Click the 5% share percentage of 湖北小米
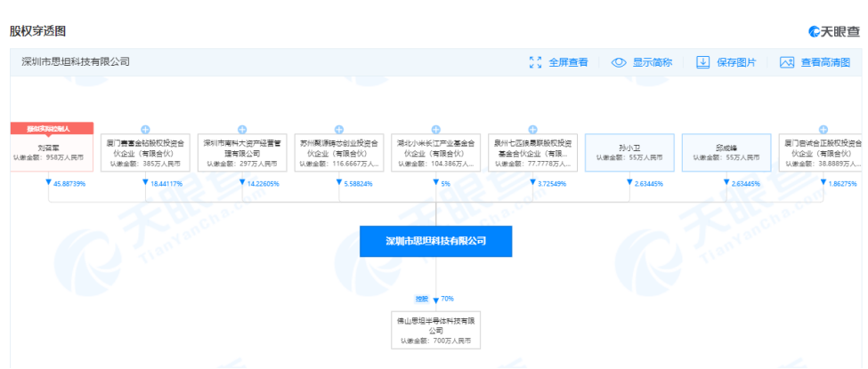Image resolution: width=868 pixels, height=369 pixels. tap(444, 184)
